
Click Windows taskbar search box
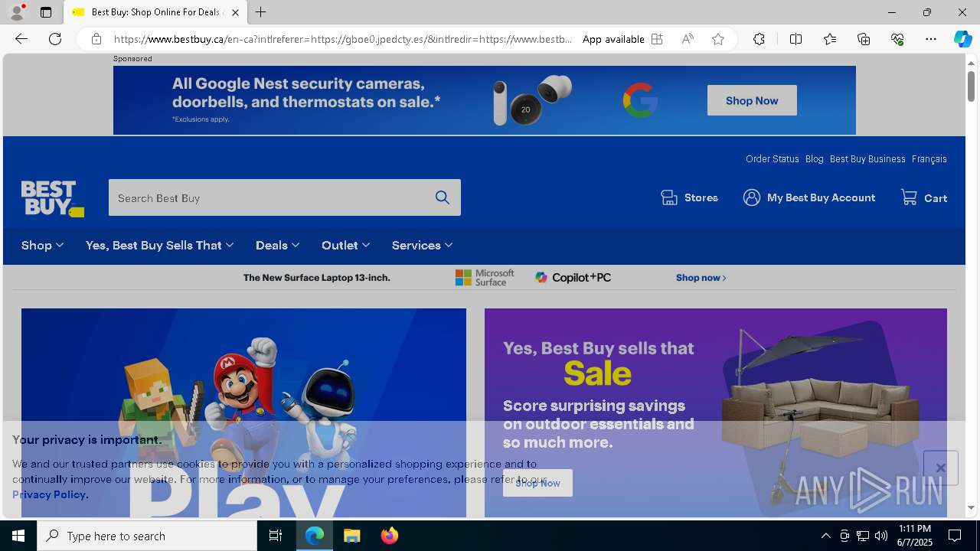click(147, 536)
